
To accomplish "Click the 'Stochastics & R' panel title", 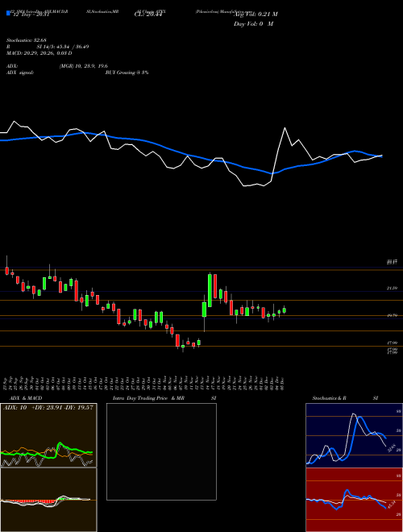I will [329, 398].
